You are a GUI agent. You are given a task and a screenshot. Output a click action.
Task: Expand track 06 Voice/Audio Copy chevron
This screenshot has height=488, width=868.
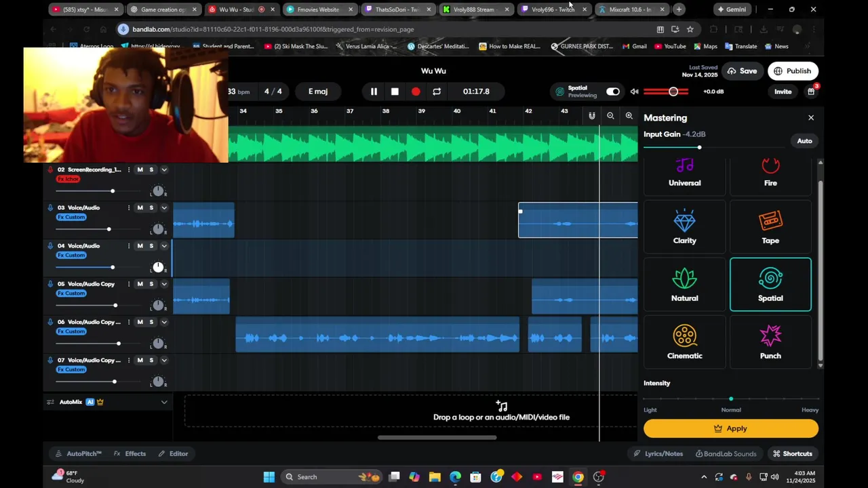pyautogui.click(x=164, y=322)
